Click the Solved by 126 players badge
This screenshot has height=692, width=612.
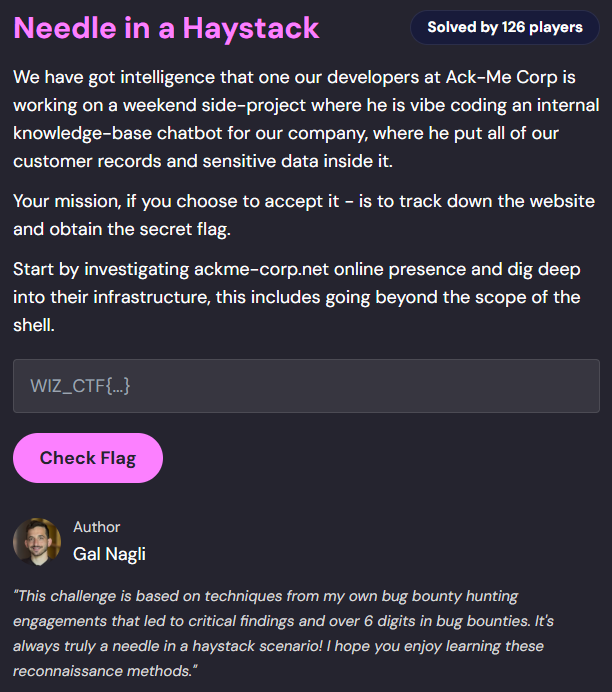(505, 28)
